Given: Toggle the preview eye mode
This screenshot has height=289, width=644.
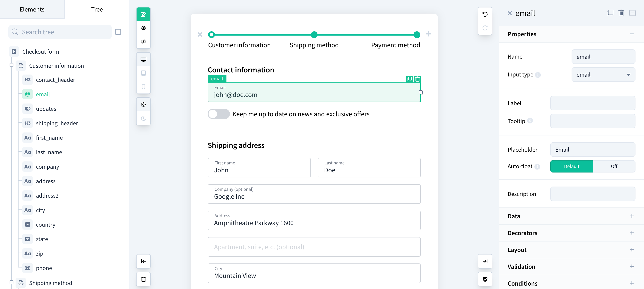Looking at the screenshot, I should tap(143, 28).
